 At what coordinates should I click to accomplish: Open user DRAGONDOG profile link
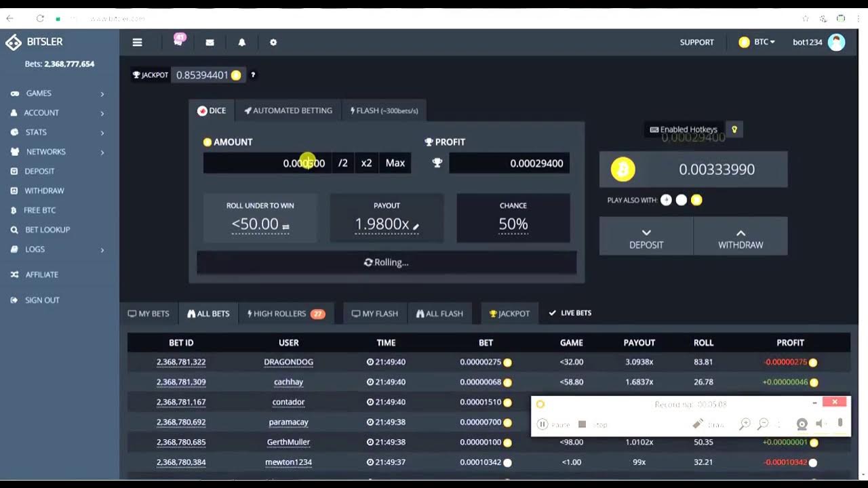click(288, 362)
